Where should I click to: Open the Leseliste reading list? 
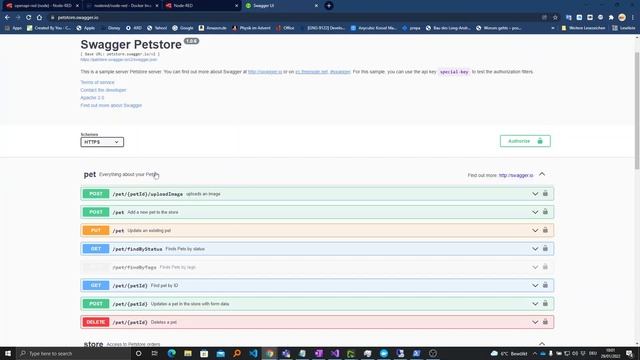tap(624, 28)
